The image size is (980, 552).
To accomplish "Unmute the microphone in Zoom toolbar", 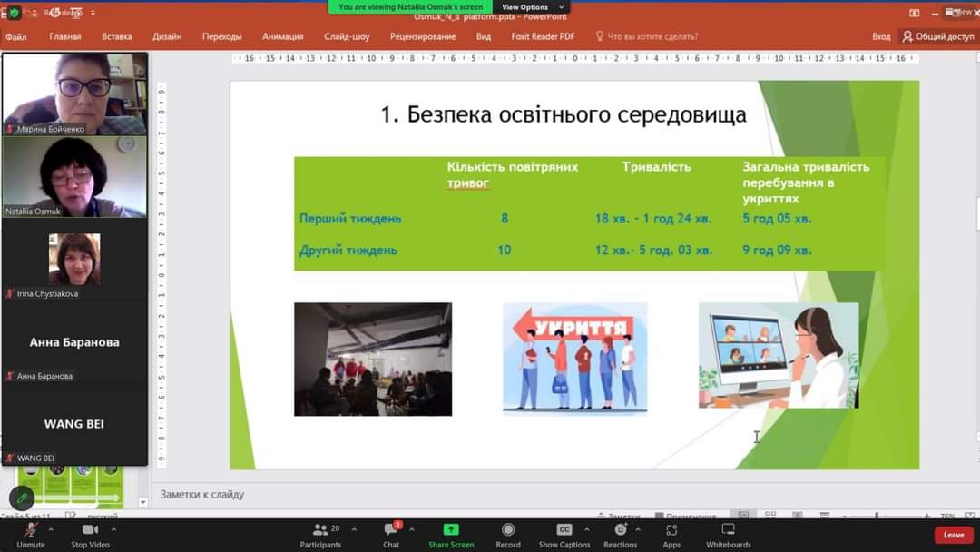I will coord(30,535).
